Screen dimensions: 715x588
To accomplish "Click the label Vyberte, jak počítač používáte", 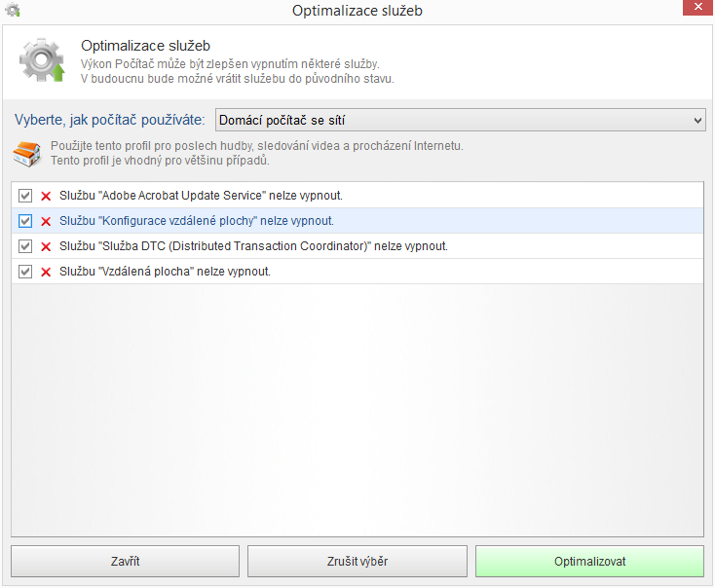I will pyautogui.click(x=110, y=120).
